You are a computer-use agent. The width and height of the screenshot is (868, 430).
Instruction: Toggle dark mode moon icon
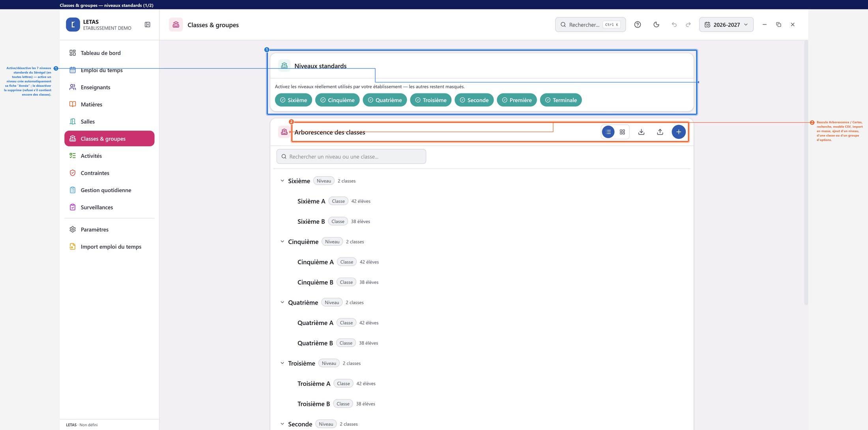656,24
